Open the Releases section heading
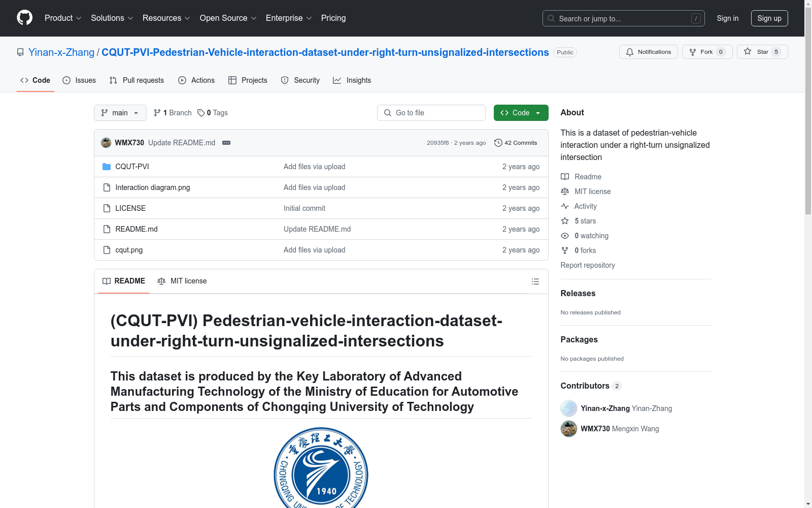This screenshot has height=508, width=812. point(578,293)
